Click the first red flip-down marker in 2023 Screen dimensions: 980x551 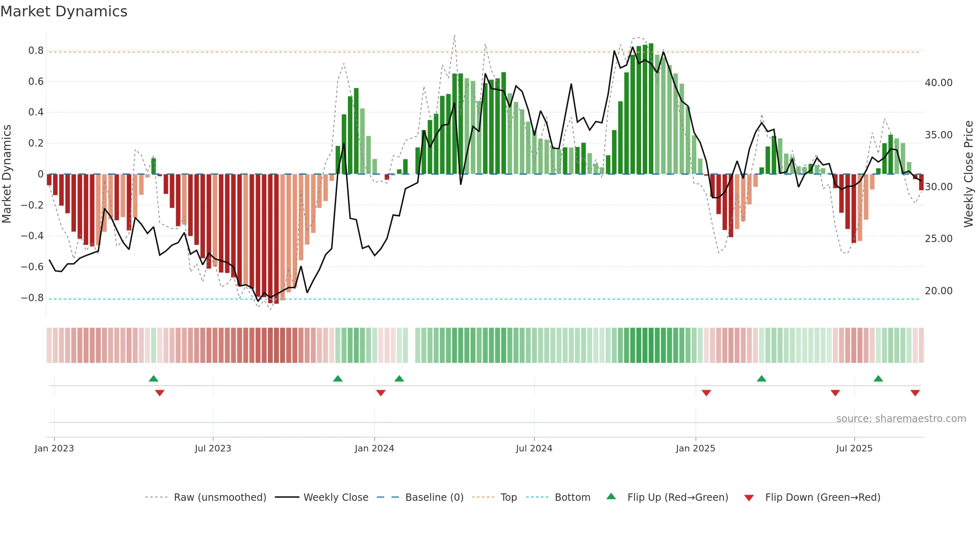click(160, 393)
